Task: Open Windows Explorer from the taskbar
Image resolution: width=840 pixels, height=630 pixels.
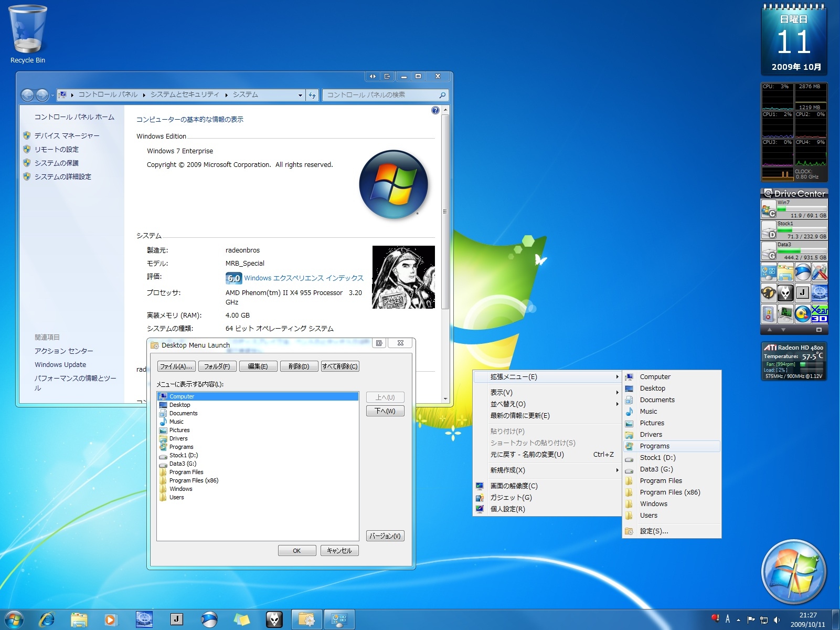Action: pos(79,619)
